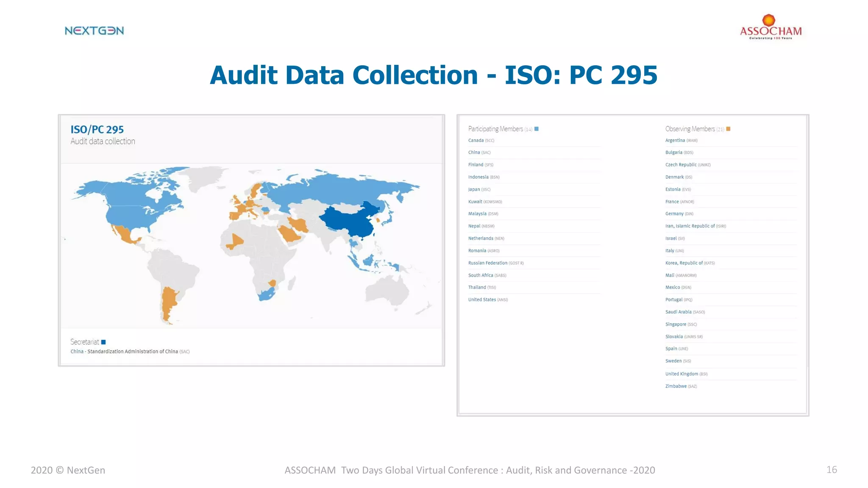Select Netherlands (NEN) in participating list
Viewport: 868px width, 488px height.
tap(486, 238)
